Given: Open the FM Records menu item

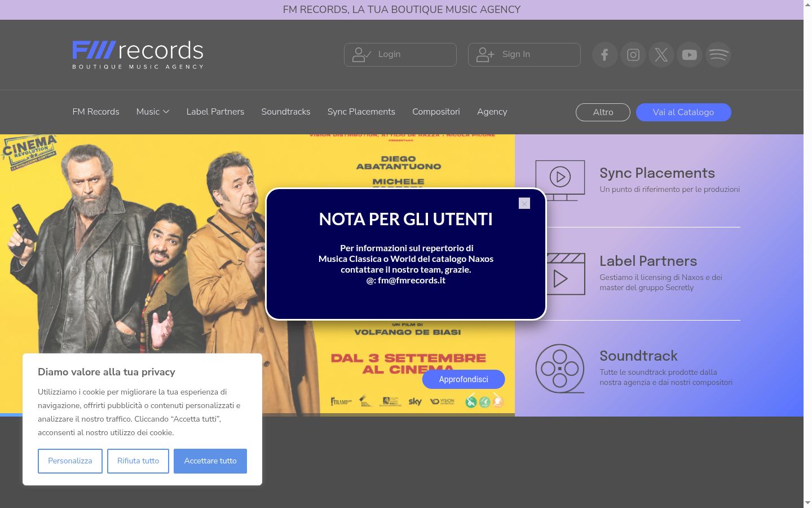Looking at the screenshot, I should [x=96, y=112].
